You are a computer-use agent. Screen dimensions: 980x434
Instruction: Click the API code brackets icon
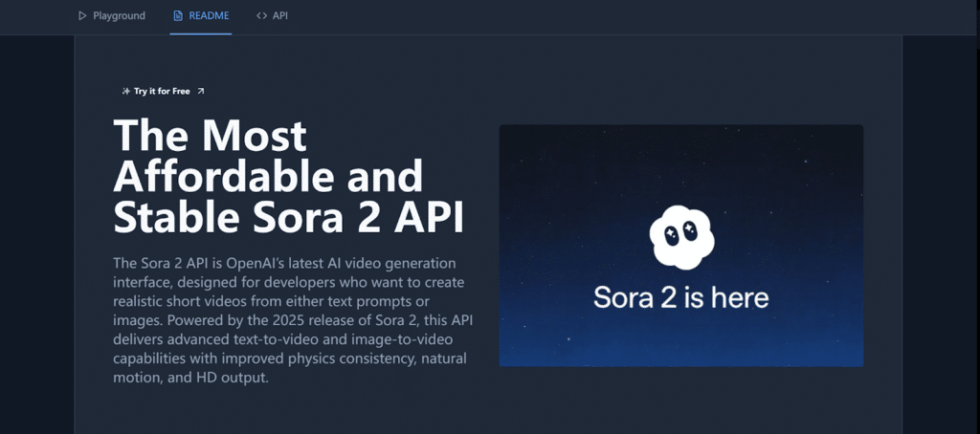click(261, 15)
